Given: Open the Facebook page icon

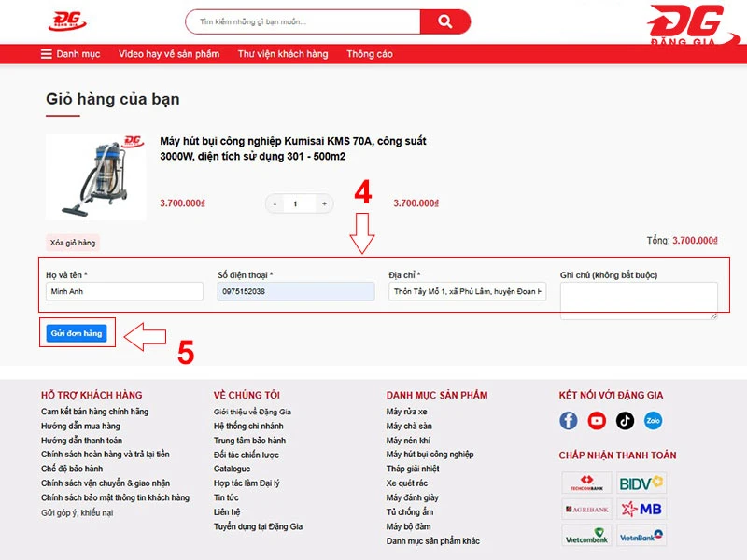Looking at the screenshot, I should pos(568,421).
